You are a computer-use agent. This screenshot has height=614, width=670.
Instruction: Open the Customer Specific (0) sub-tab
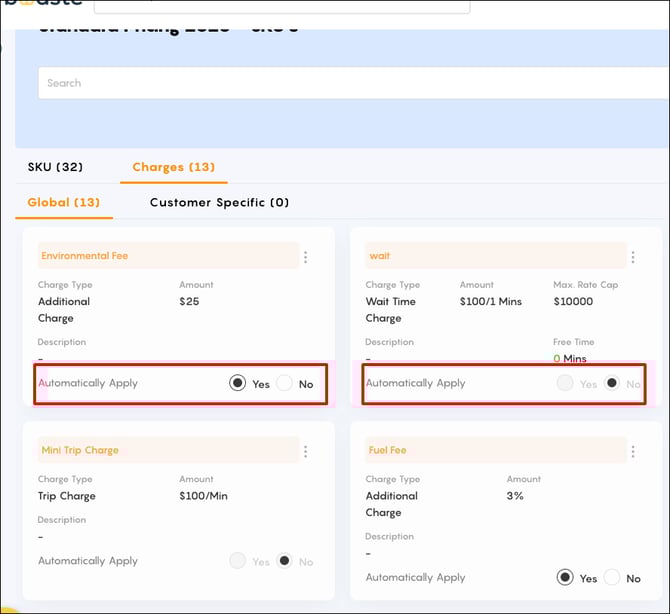pos(219,203)
